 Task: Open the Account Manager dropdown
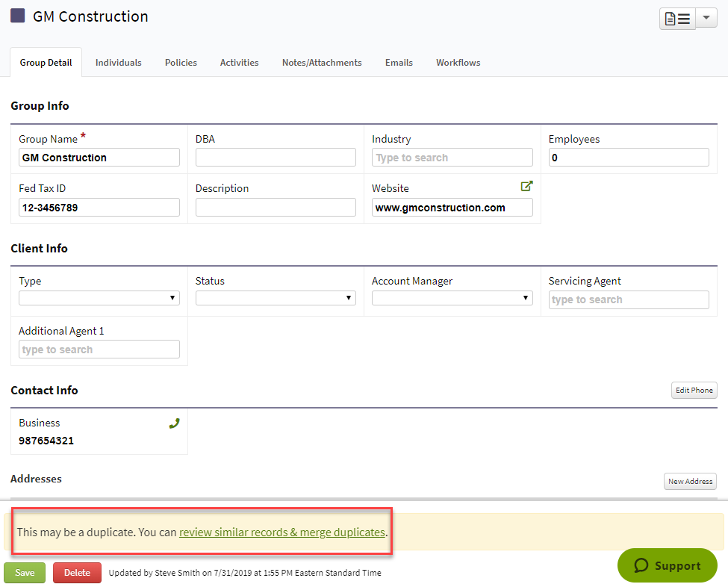(x=452, y=297)
